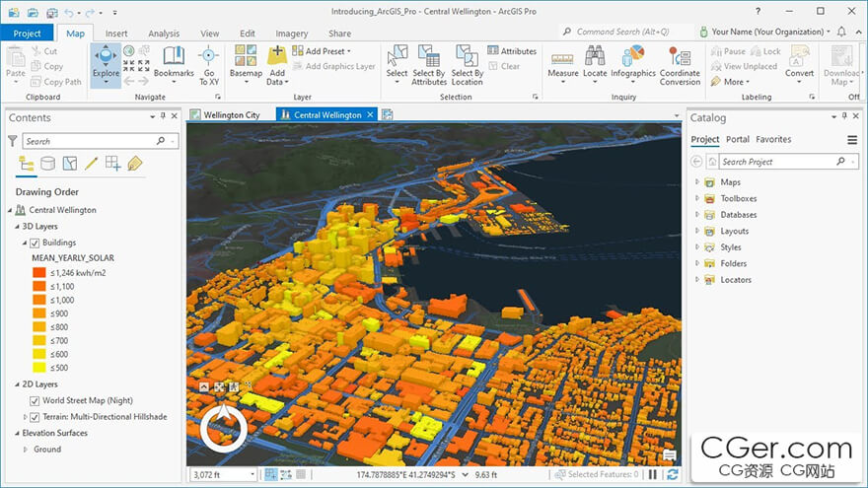Expand the Locators catalog item
Screen dimensions: 868x488
[x=697, y=279]
